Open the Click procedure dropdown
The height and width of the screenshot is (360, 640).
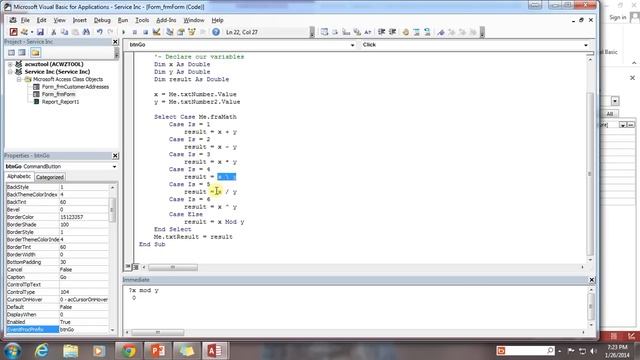[586, 45]
